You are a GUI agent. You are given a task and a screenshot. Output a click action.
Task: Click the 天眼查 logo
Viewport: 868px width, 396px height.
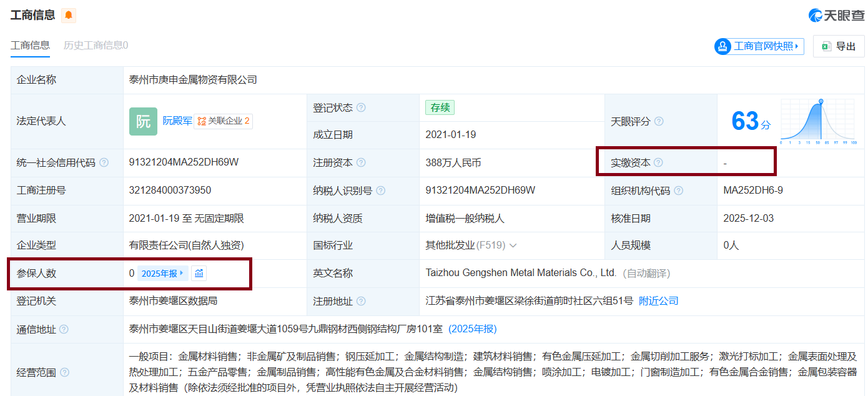(x=836, y=16)
